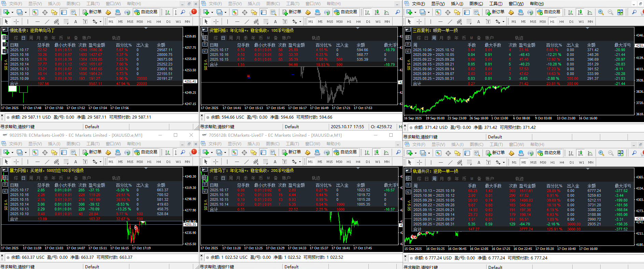Pick Text 'A' tool in 资管网格 window
This screenshot has height=269, width=644.
click(275, 21)
